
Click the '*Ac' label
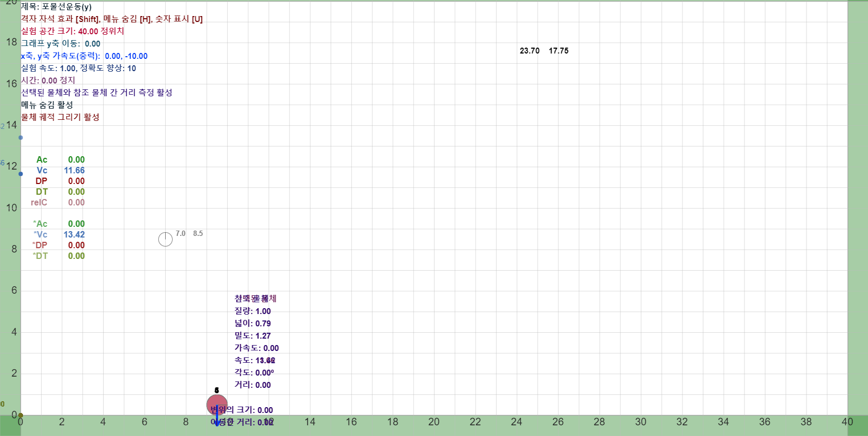40,224
